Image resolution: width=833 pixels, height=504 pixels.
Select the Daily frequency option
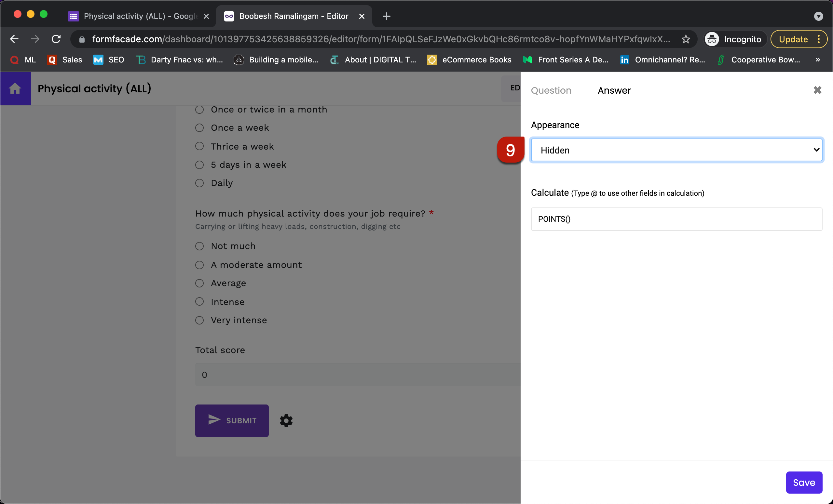tap(199, 183)
